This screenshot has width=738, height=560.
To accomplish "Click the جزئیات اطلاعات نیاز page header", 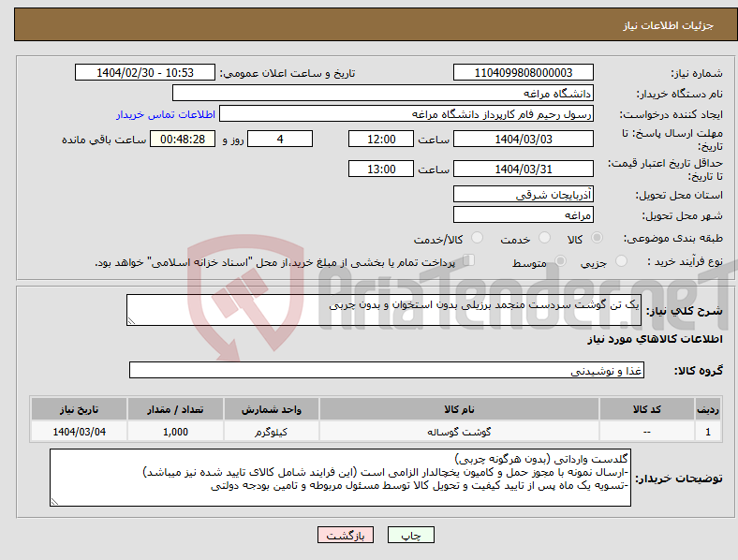I will tap(669, 25).
